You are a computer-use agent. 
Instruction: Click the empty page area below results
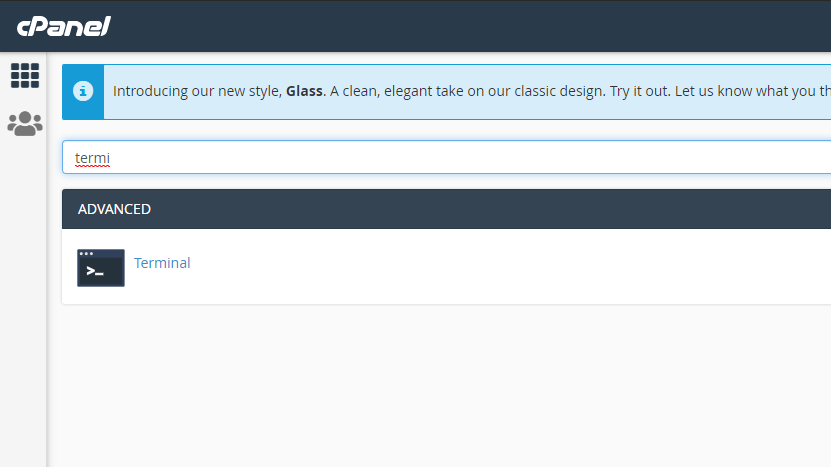coord(440,390)
